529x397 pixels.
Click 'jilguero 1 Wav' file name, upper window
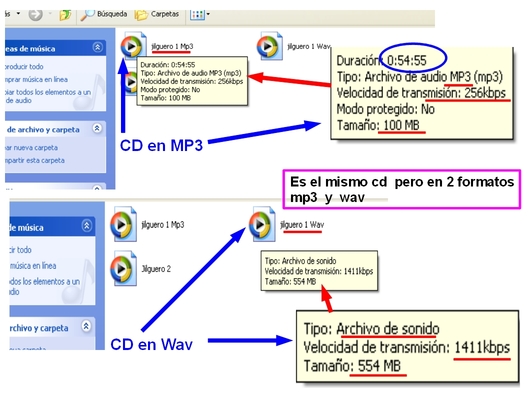[309, 46]
